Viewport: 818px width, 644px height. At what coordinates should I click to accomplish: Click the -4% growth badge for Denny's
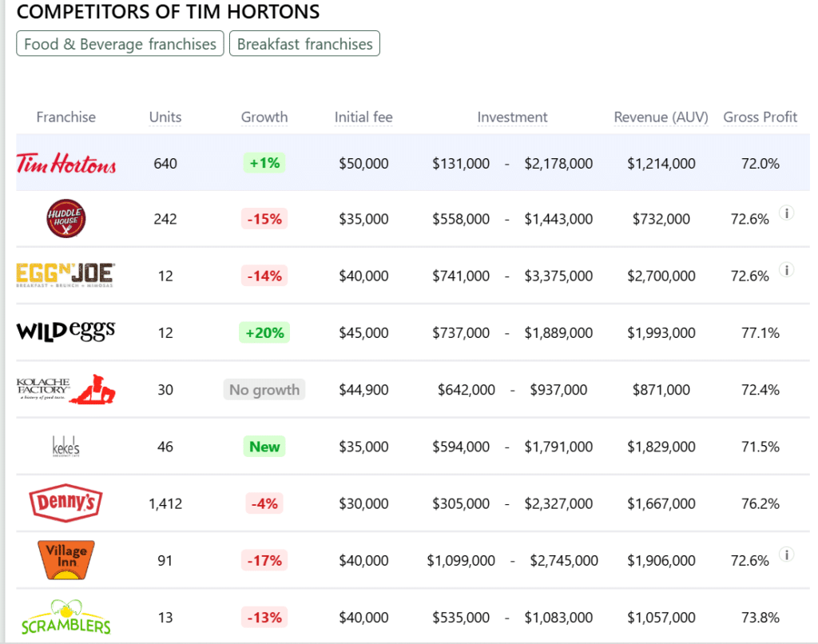[x=264, y=503]
